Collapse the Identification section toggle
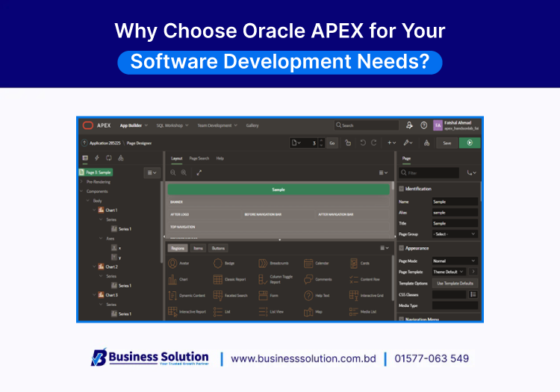The height and width of the screenshot is (392, 560). (401, 188)
